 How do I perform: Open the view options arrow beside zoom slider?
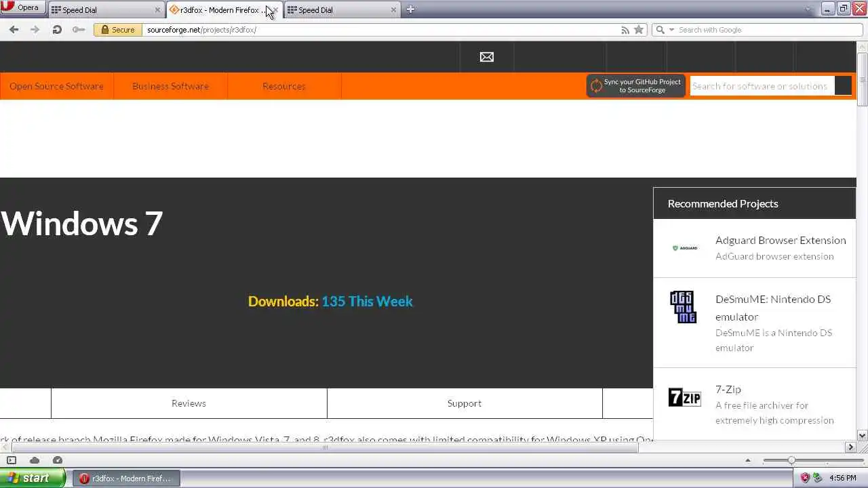pos(748,460)
